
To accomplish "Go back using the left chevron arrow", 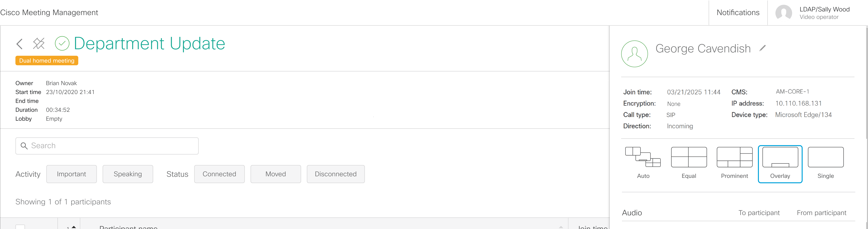I will tap(20, 44).
